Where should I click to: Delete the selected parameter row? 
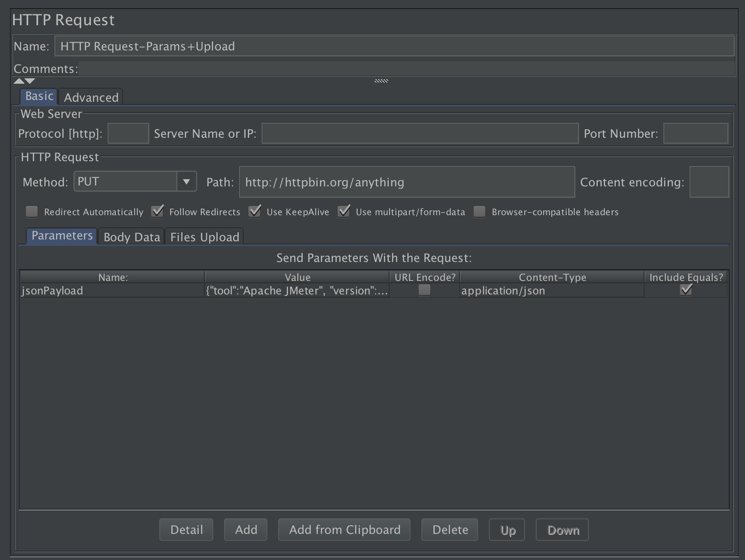point(450,530)
